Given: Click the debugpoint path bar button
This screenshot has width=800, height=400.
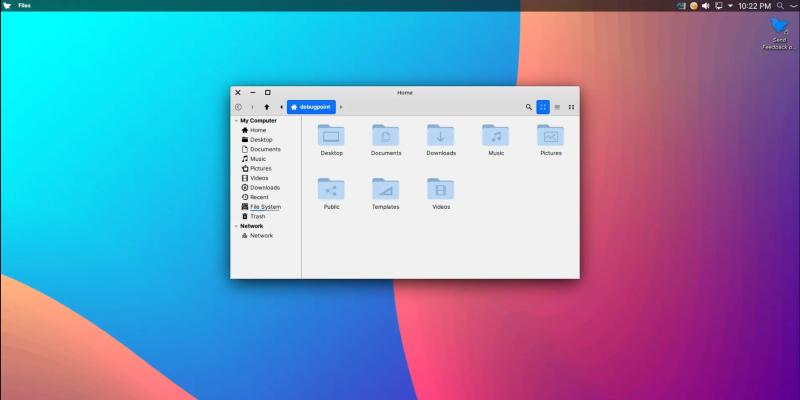Looking at the screenshot, I should click(x=310, y=107).
